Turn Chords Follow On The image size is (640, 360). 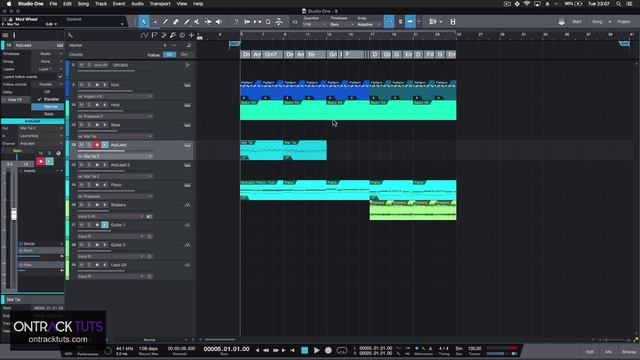point(169,54)
